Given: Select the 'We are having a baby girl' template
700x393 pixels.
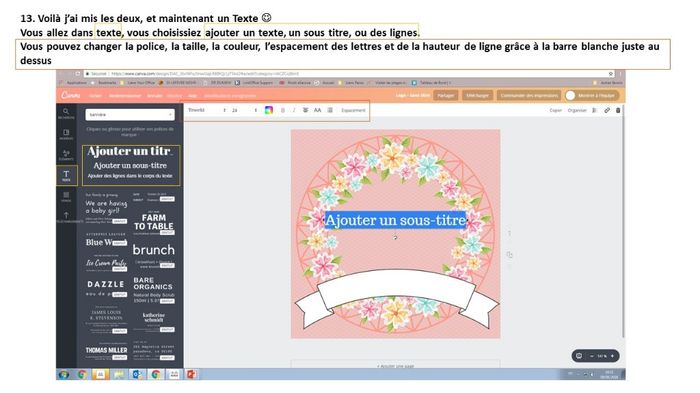Looking at the screenshot, I should 106,208.
